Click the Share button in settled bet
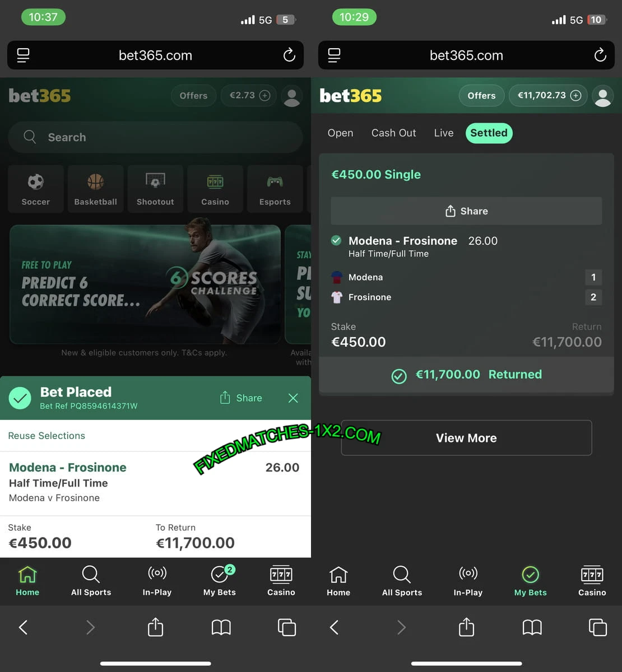Image resolution: width=622 pixels, height=672 pixels. 466,211
